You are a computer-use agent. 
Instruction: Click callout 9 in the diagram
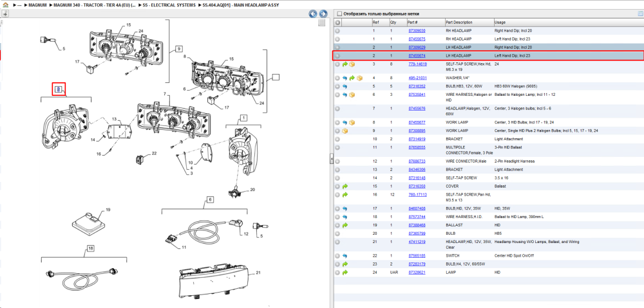pos(178,49)
